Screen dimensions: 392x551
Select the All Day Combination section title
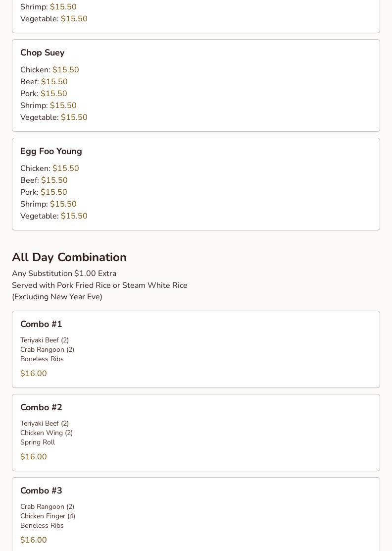69,257
